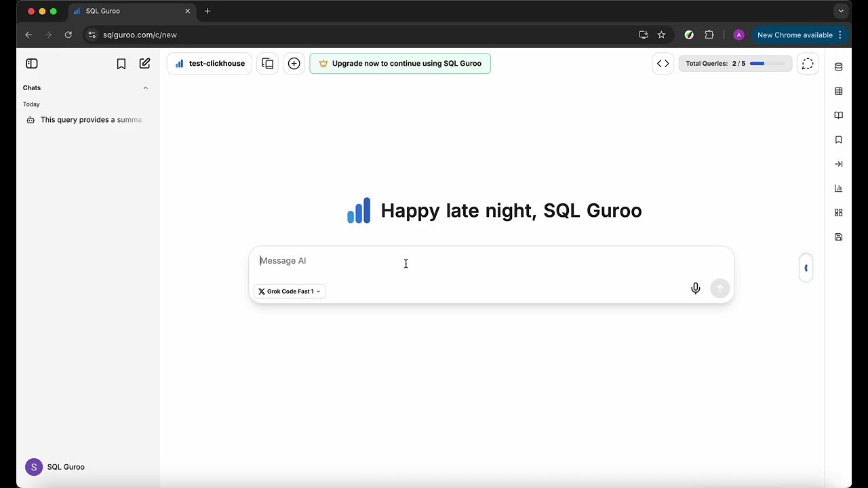
Task: Open the database connections panel
Action: [x=838, y=66]
